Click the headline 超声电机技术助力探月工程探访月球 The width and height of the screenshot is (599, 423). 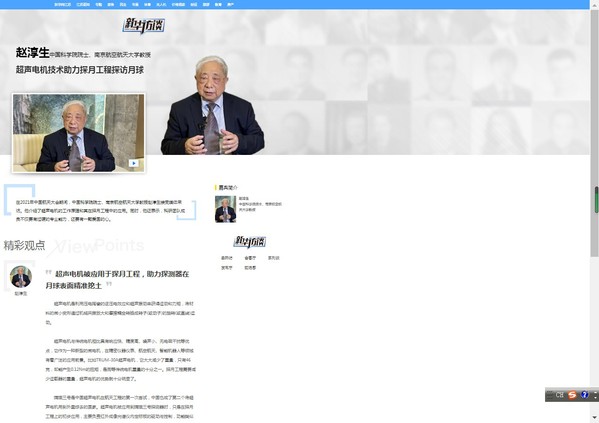pyautogui.click(x=80, y=70)
